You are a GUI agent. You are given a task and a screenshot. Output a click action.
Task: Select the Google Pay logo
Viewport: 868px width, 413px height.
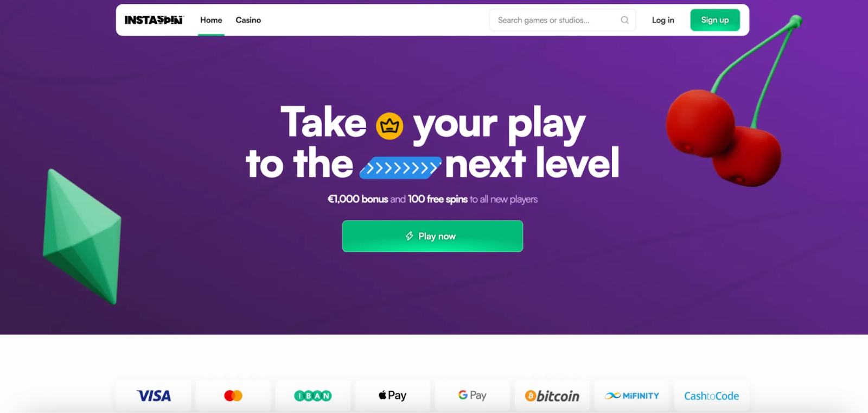(x=473, y=396)
